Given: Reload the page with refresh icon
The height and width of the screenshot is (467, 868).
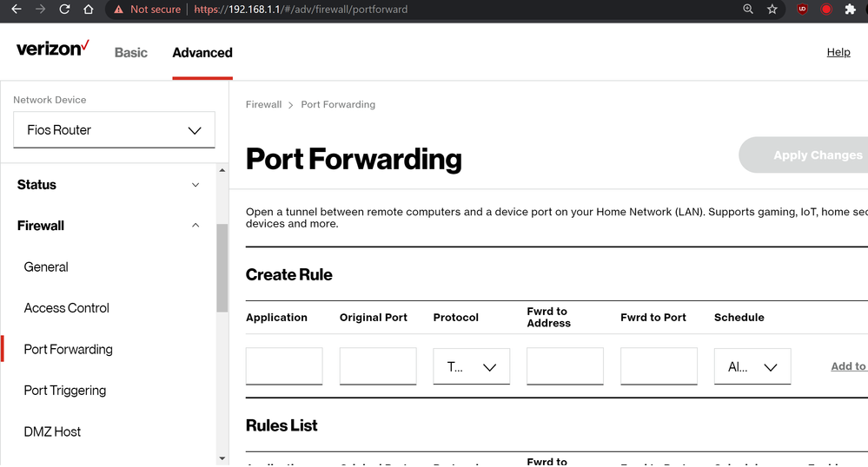Looking at the screenshot, I should point(64,10).
